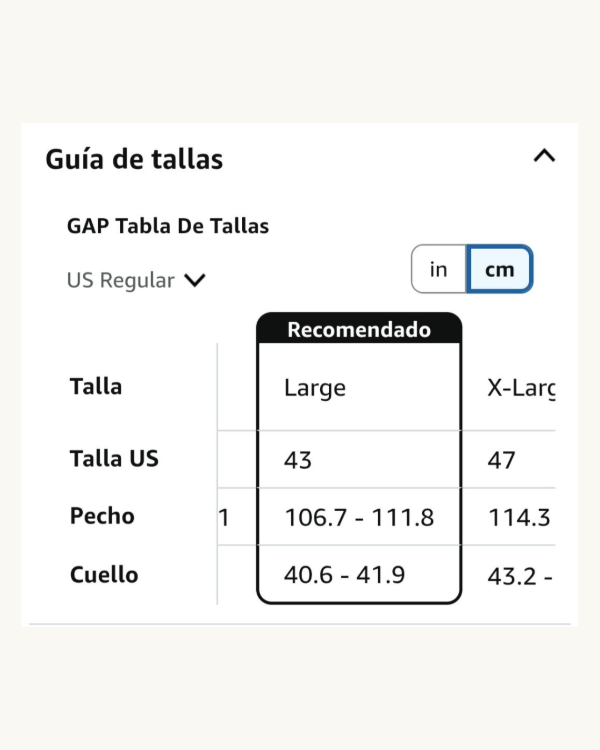600x750 pixels.
Task: Select the X-Large size column header
Action: (520, 388)
